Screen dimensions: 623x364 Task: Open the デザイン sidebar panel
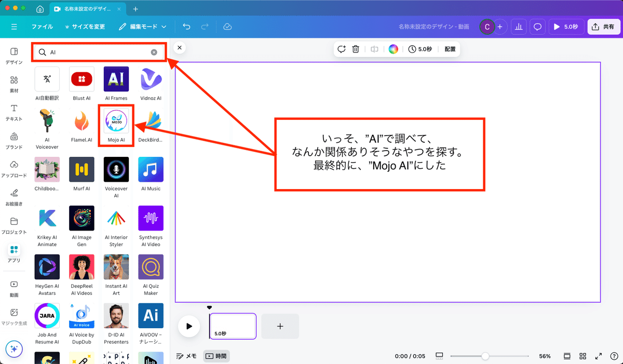(14, 56)
